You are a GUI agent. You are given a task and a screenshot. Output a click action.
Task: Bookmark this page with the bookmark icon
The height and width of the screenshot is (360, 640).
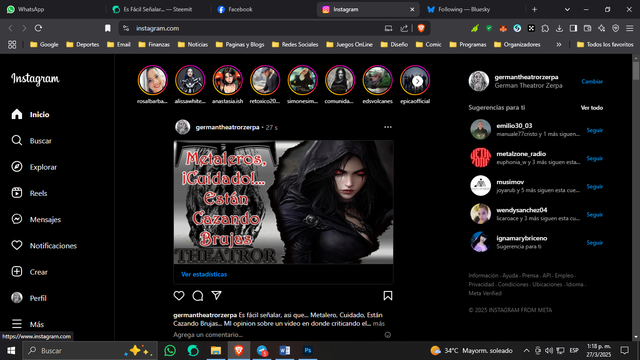tap(108, 28)
